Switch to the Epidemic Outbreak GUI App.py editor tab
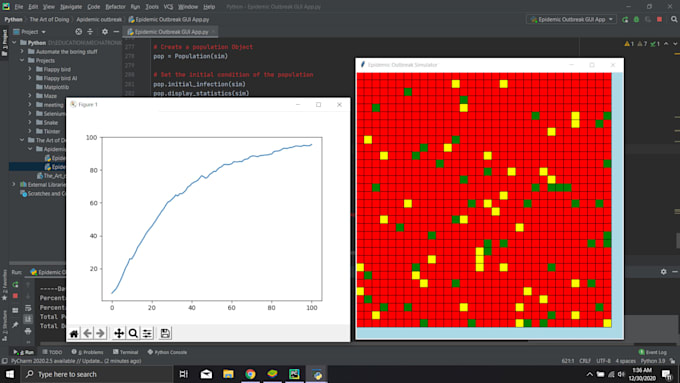This screenshot has width=680, height=383. [x=170, y=32]
